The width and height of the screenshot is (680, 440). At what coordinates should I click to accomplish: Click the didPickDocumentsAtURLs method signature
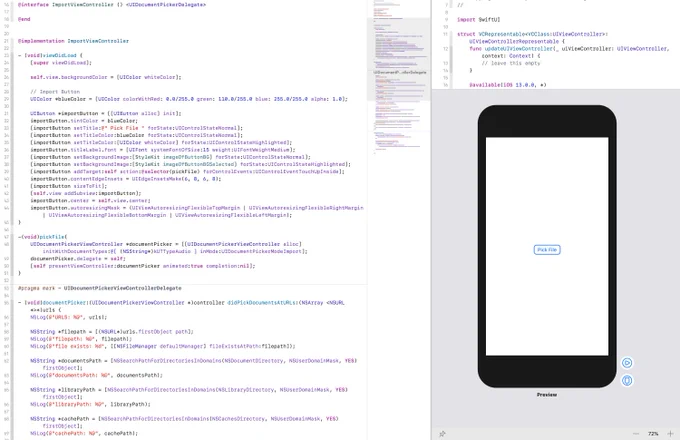point(181,306)
